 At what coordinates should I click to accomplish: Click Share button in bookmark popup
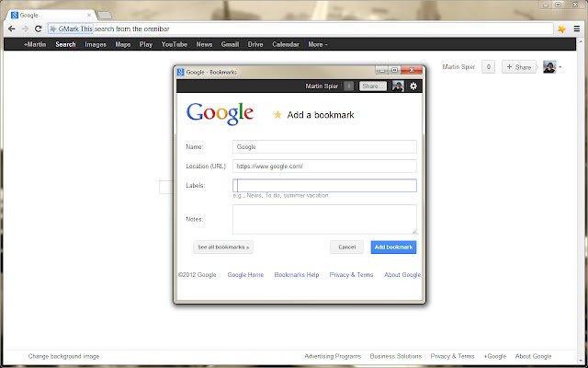[x=373, y=86]
